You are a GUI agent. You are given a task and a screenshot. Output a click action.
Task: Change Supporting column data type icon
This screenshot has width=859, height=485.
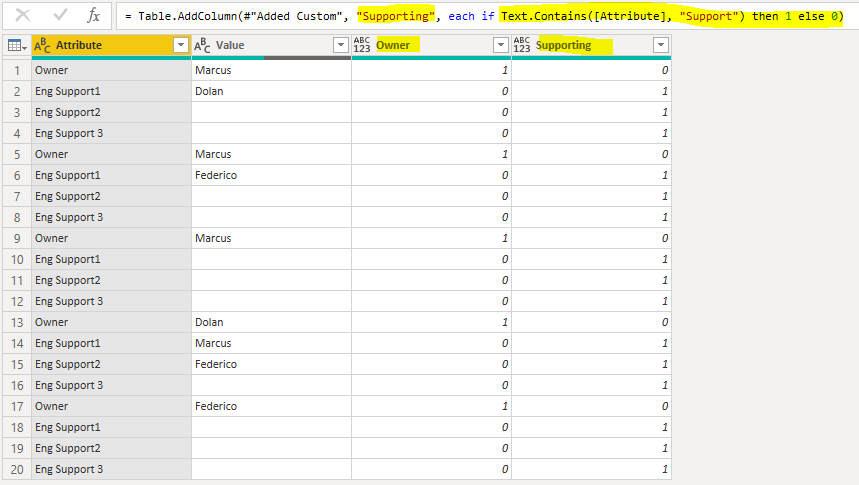click(x=522, y=45)
